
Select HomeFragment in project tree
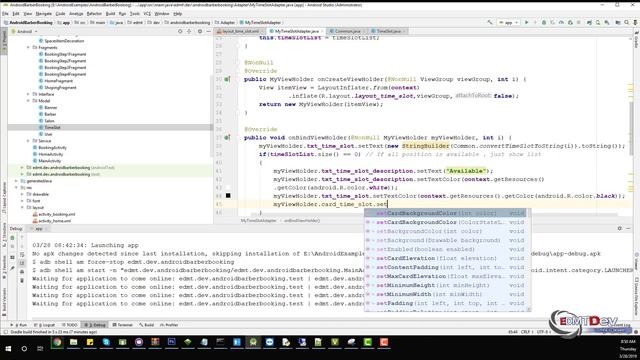coord(58,81)
